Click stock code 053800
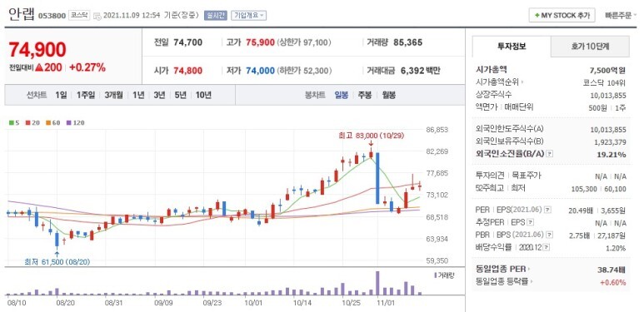The width and height of the screenshot is (644, 312). pyautogui.click(x=52, y=16)
